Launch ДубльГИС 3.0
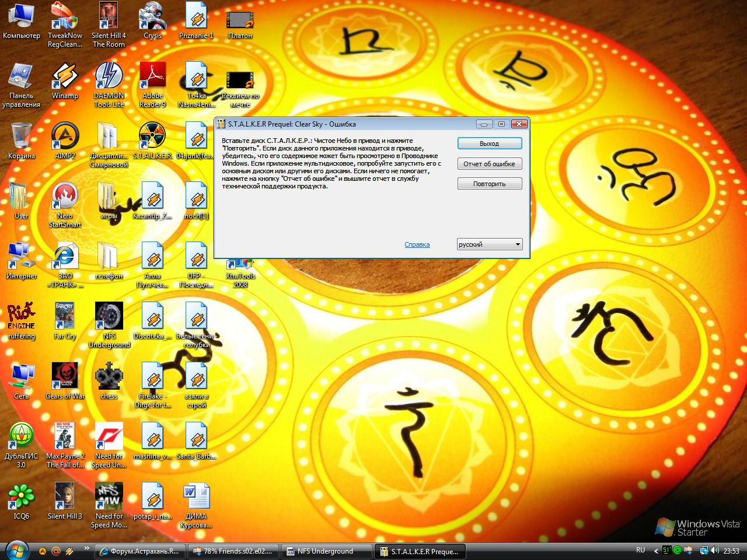Viewport: 747px width, 560px height. [21, 446]
